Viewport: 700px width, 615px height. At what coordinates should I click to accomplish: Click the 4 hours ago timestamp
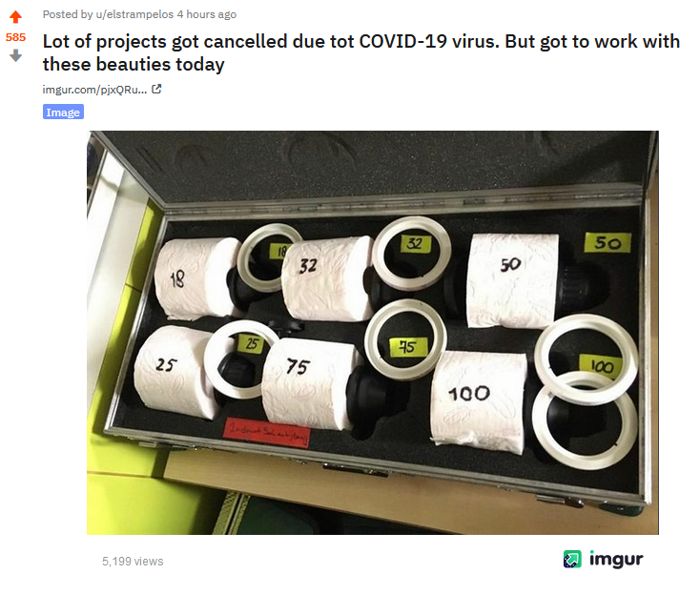(x=207, y=14)
